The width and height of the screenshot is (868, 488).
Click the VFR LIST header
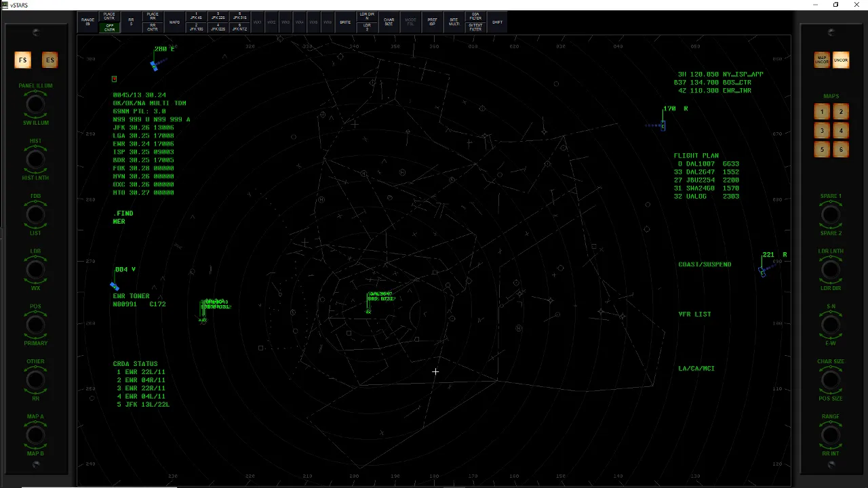[694, 314]
